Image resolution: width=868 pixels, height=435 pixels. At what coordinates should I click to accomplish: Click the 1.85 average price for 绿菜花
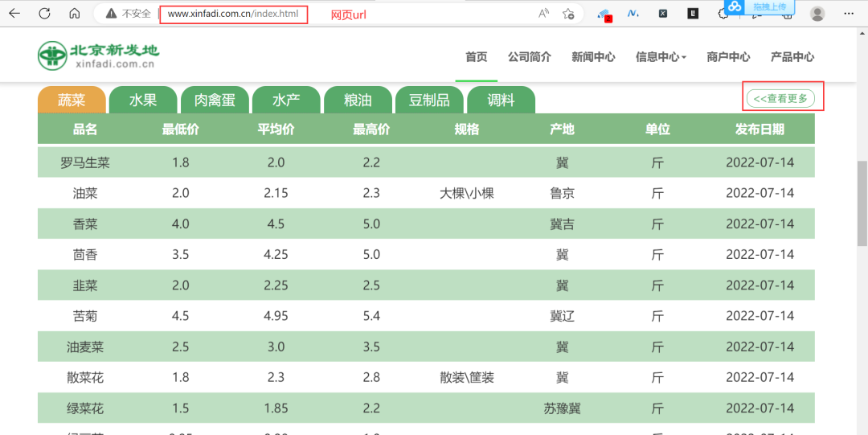click(276, 408)
